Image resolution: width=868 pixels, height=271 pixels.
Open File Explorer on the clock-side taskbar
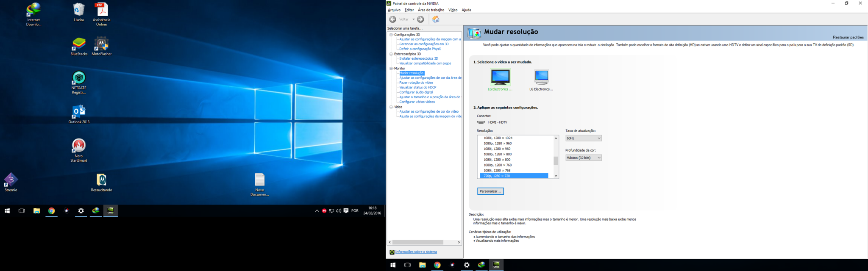click(x=37, y=211)
